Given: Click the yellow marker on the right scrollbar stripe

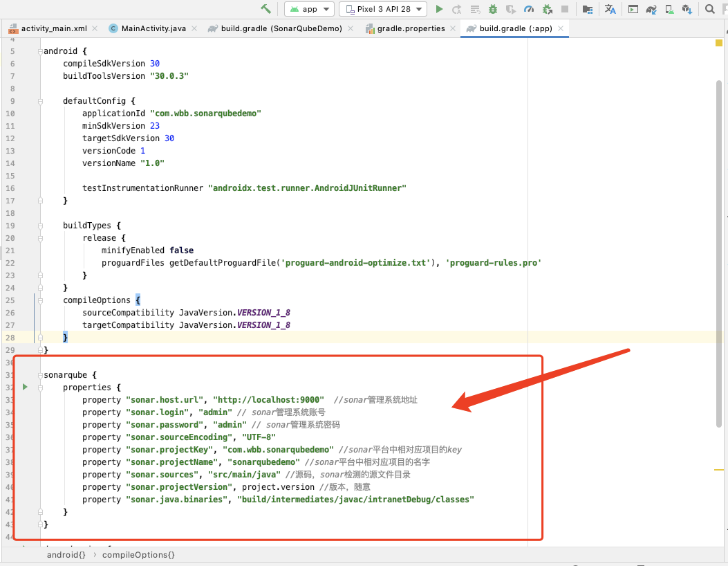Looking at the screenshot, I should point(719,42).
